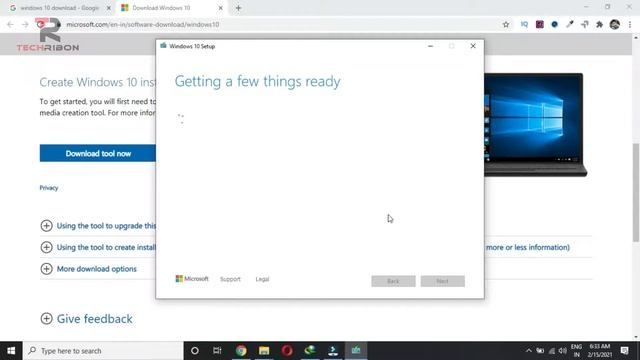Click the "Getting a few things ready" heading
This screenshot has height=360, width=640.
click(258, 82)
